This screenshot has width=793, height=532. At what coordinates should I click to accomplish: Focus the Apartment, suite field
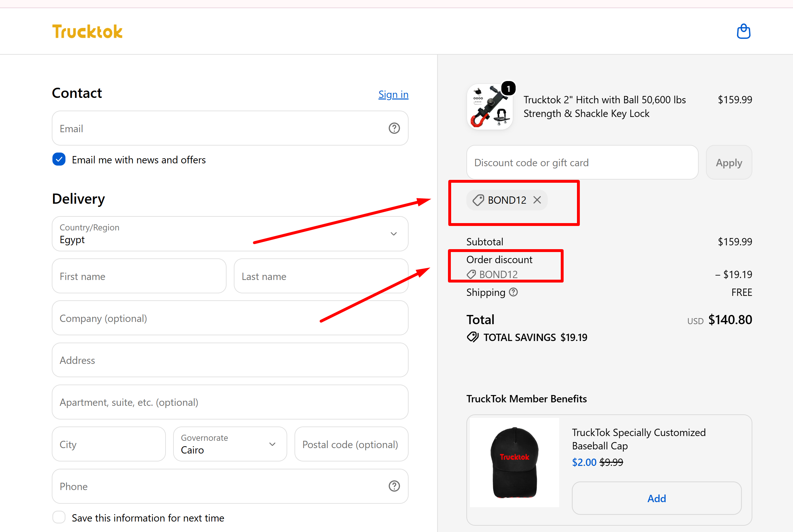[230, 402]
